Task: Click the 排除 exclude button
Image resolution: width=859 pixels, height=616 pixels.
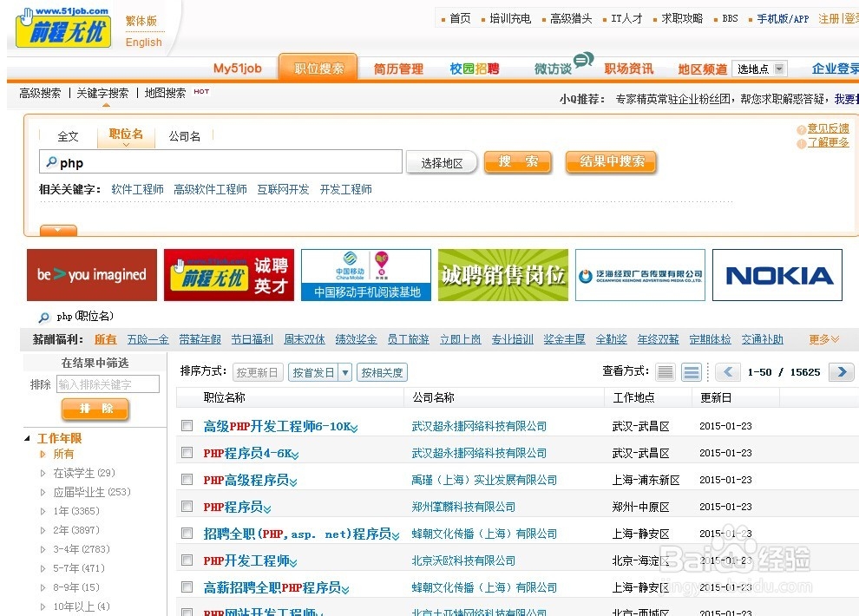Action: 95,409
